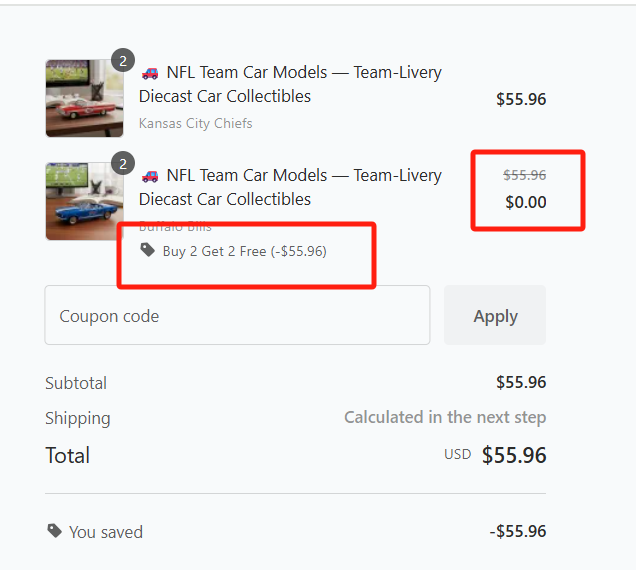
Task: Click the quantity badge on Bills item
Action: [123, 163]
